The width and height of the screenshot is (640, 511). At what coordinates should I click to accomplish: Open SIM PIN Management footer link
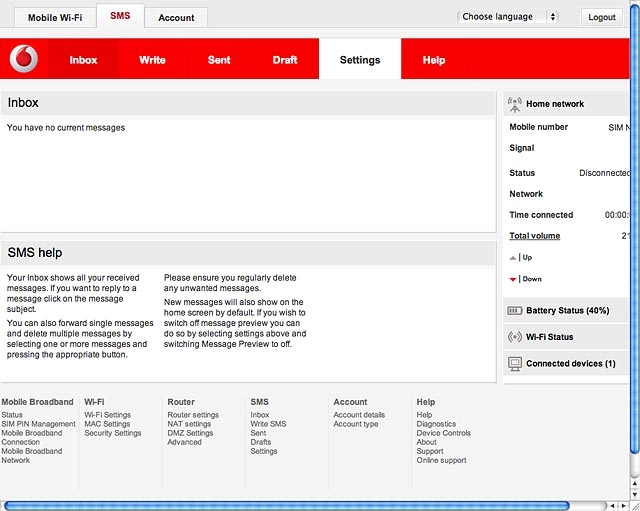click(38, 424)
